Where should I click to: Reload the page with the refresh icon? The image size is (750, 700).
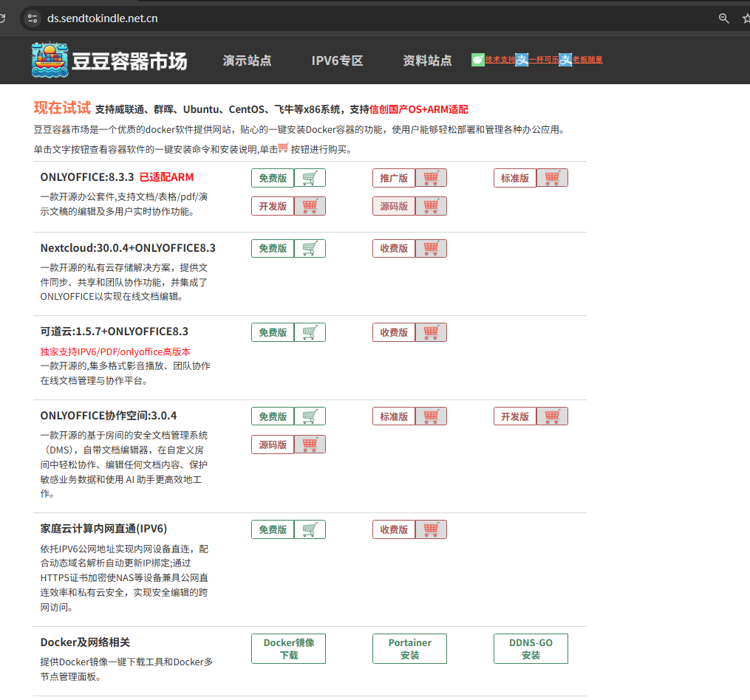pyautogui.click(x=2, y=18)
